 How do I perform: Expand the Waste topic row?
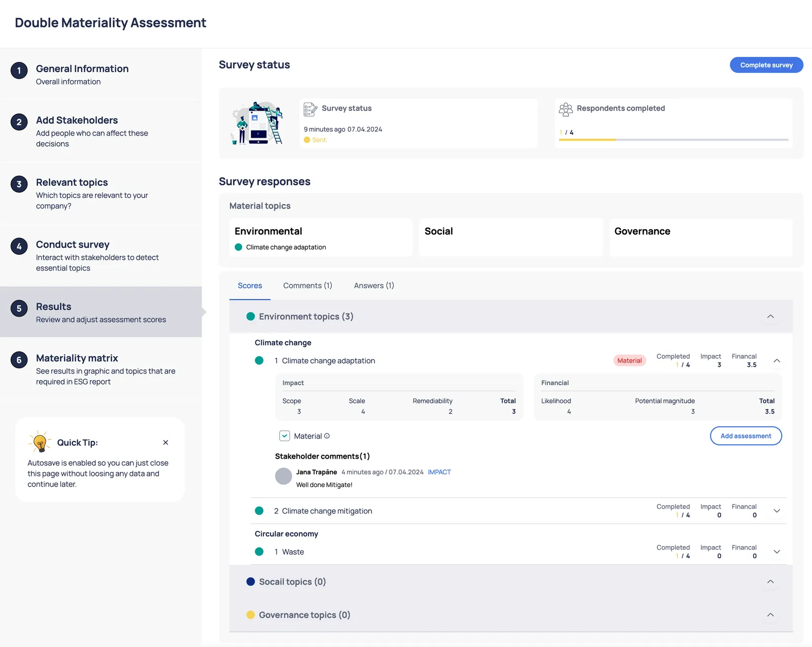pyautogui.click(x=776, y=552)
